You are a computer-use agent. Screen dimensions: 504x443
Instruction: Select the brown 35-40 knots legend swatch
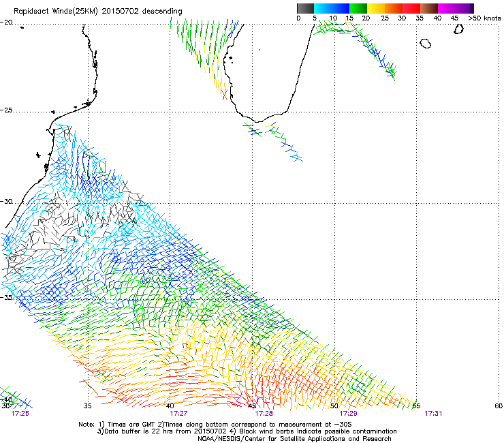pos(429,8)
